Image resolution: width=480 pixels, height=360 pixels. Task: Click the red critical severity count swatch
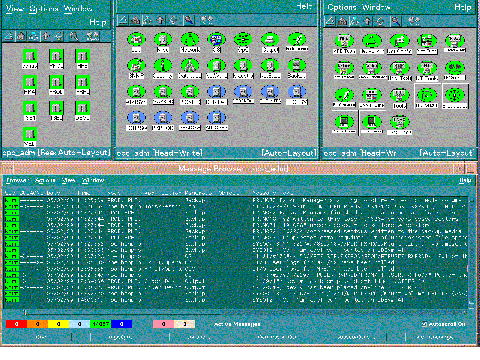16,324
